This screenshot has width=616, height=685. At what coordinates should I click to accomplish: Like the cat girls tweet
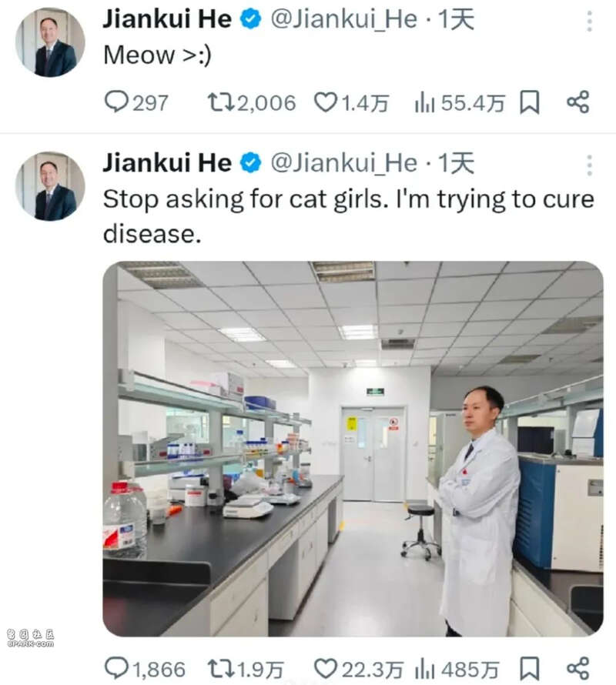pos(359,669)
